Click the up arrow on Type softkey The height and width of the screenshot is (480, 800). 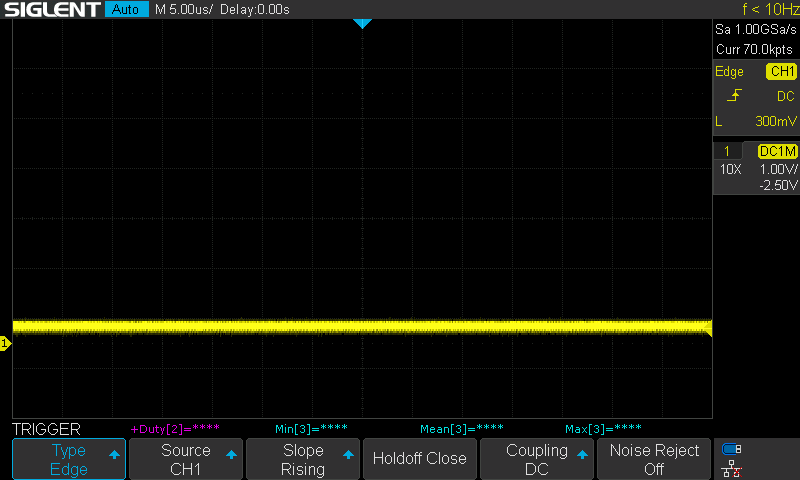click(114, 454)
